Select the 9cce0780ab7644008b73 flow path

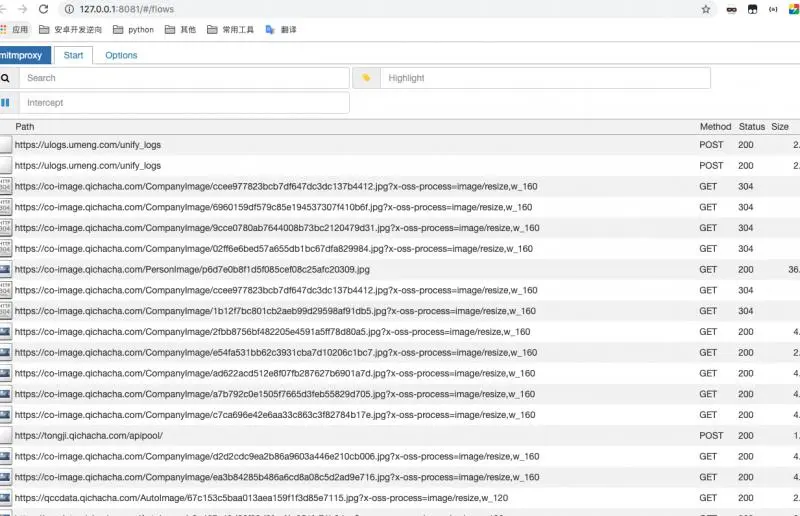(277, 228)
